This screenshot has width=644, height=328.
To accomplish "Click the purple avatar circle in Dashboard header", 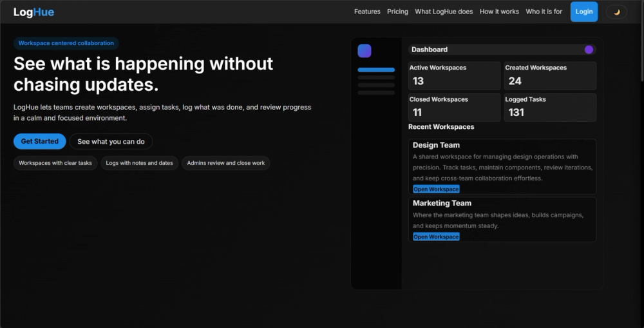I will click(589, 50).
